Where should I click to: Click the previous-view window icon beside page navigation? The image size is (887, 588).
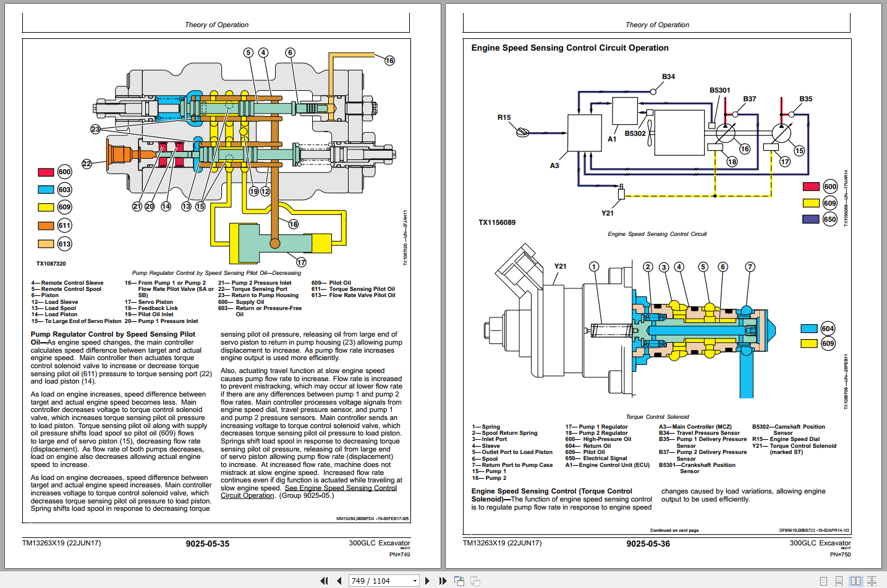pyautogui.click(x=459, y=581)
